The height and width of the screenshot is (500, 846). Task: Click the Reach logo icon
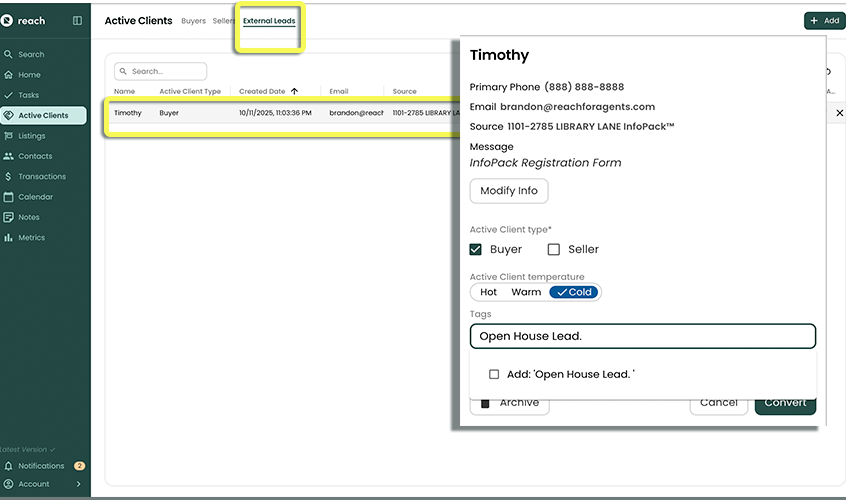click(x=9, y=21)
